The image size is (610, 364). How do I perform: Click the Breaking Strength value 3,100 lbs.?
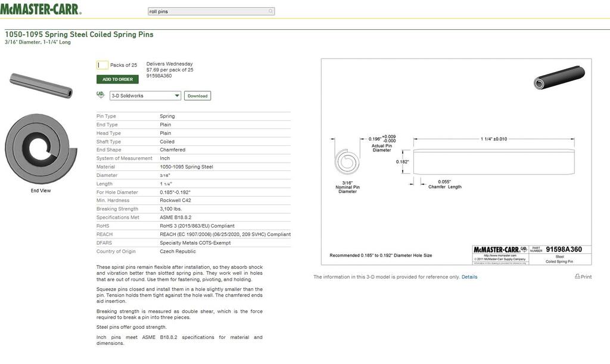point(170,209)
